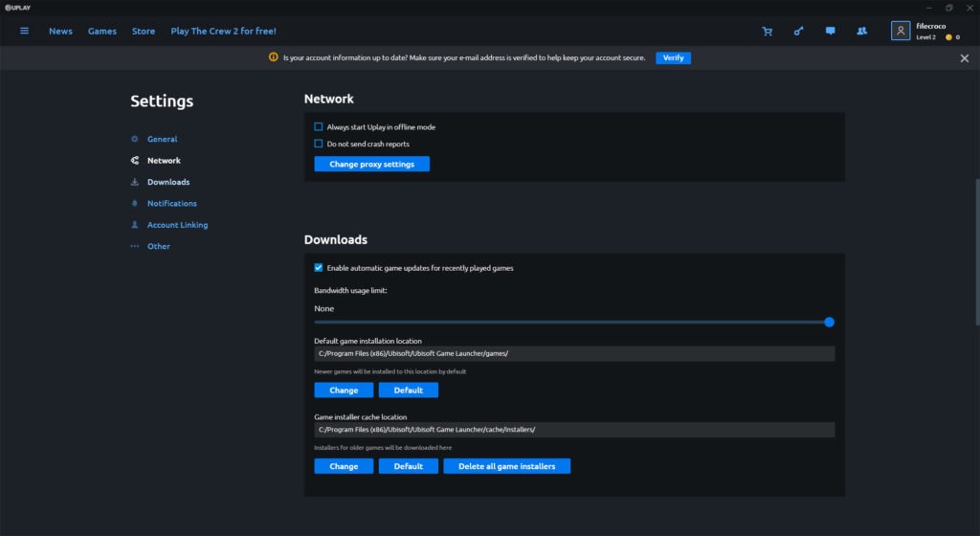Click the Network sidebar icon
The width and height of the screenshot is (980, 536).
(x=134, y=161)
